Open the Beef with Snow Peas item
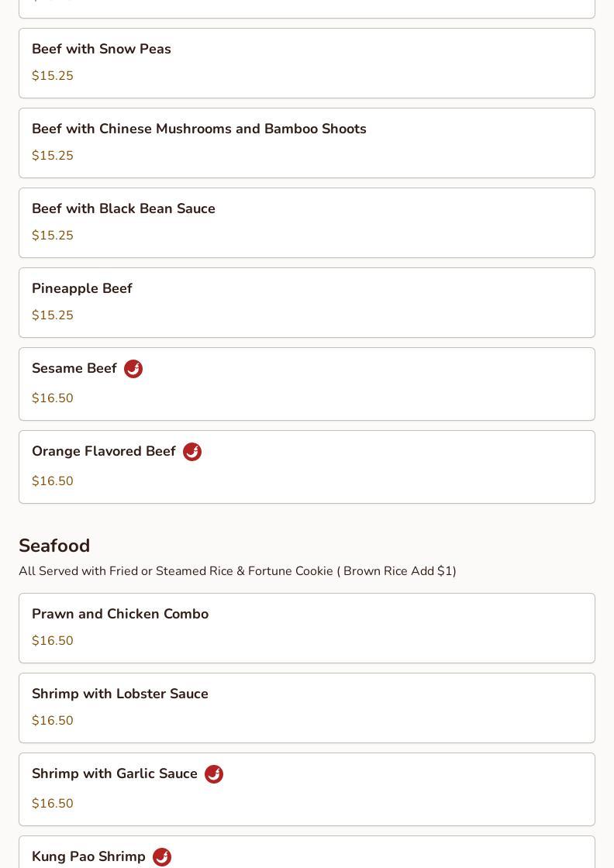614x868 pixels. 307,63
